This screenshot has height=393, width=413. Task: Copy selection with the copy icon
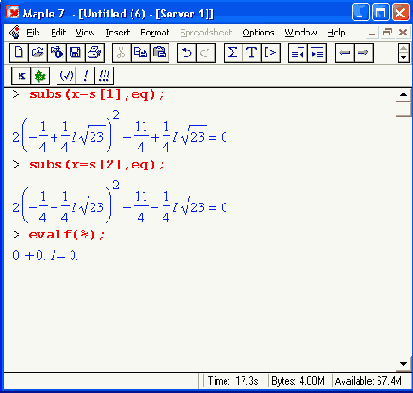point(141,53)
